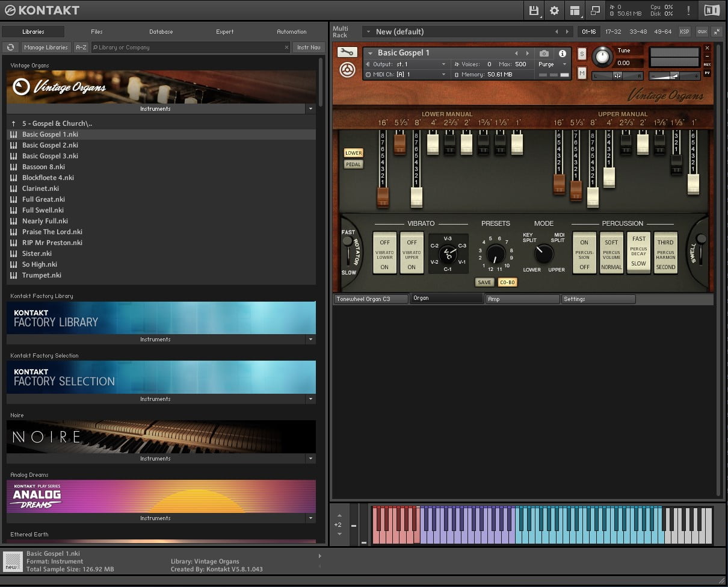Open Vintage Organs Instruments dropdown arrow
Screen dimensions: 728x587
tap(310, 109)
